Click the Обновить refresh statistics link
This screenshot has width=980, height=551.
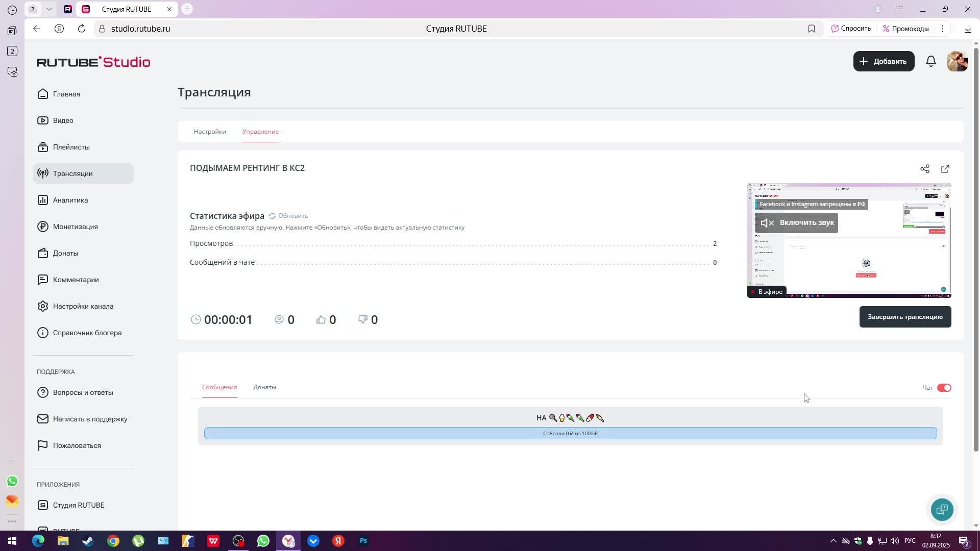tap(289, 216)
